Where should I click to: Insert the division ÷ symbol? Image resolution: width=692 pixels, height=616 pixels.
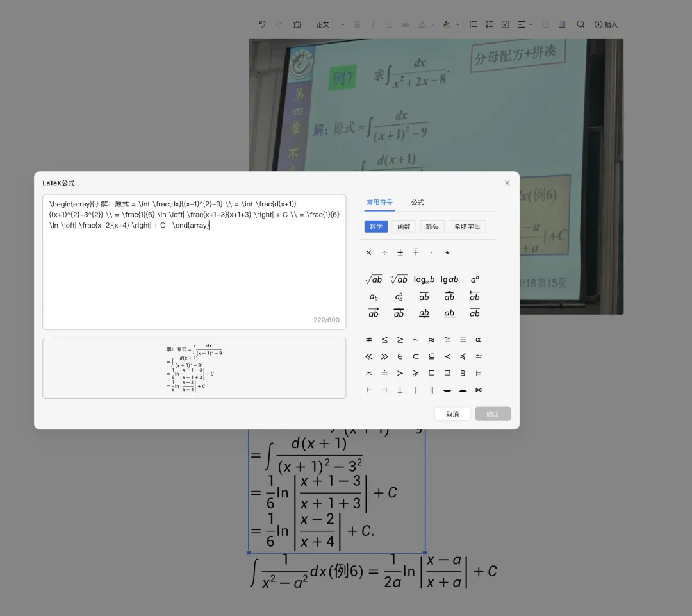click(x=384, y=253)
